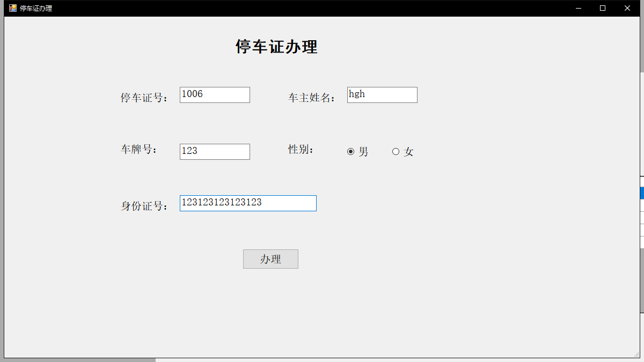The height and width of the screenshot is (362, 644).
Task: Click the 办理 button
Action: 270,259
